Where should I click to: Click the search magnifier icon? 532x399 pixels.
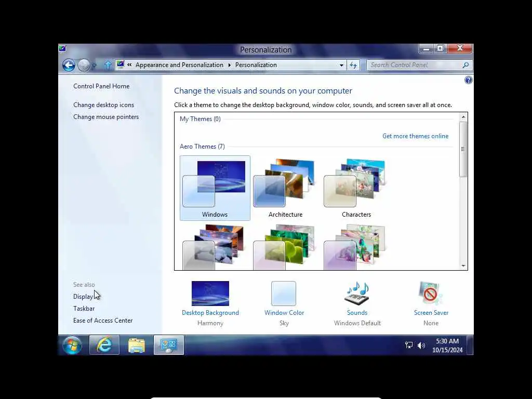(x=466, y=65)
